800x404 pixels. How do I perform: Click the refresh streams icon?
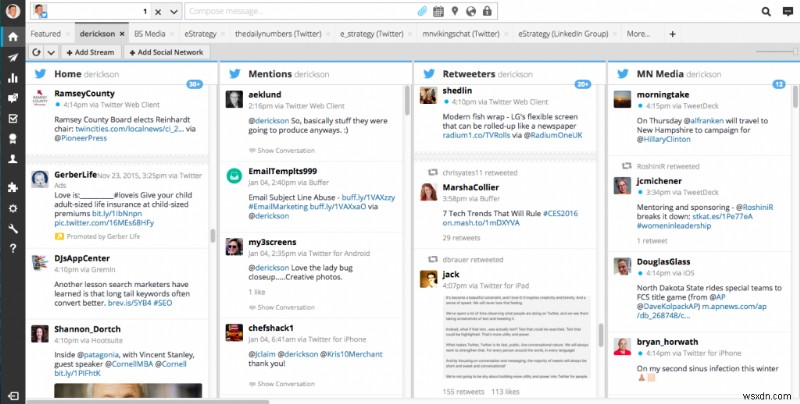(36, 52)
